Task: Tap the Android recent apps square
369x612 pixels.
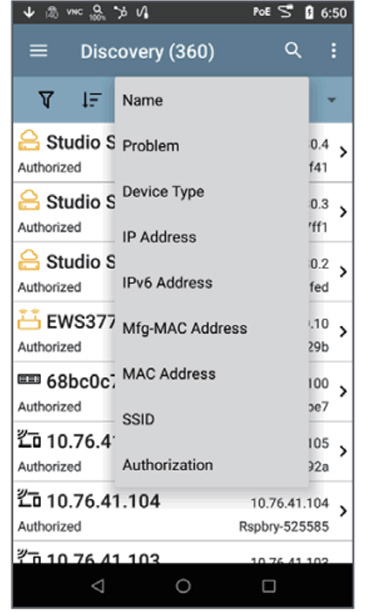Action: click(x=269, y=585)
